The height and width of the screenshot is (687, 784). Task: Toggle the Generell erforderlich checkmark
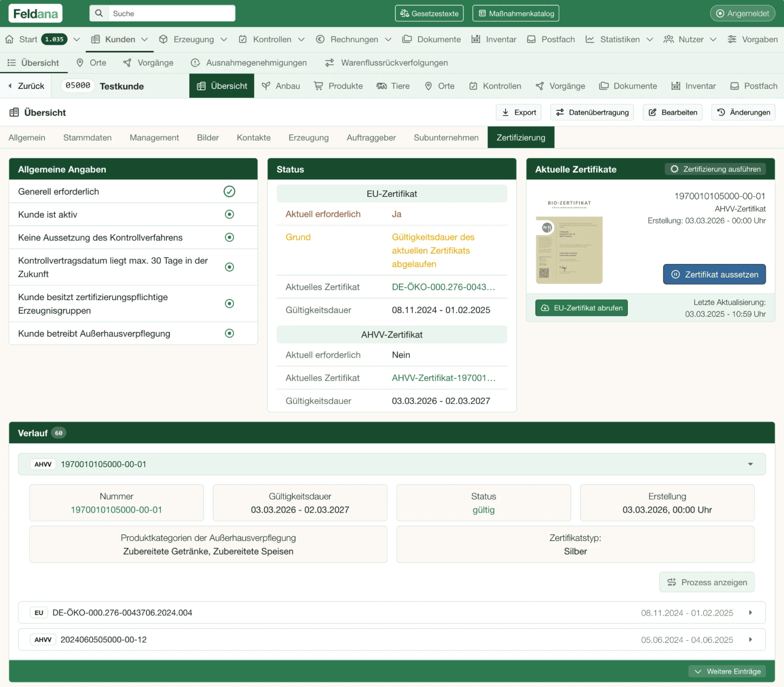[x=229, y=191]
